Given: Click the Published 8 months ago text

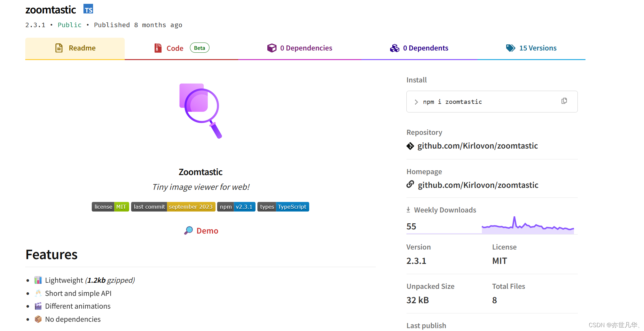Looking at the screenshot, I should coord(138,25).
